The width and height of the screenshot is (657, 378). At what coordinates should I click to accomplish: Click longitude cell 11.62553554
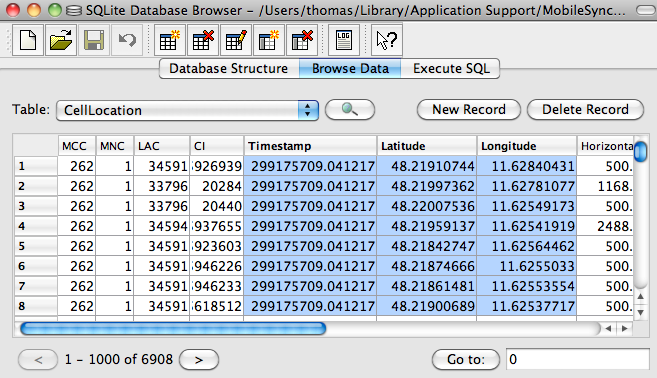(527, 286)
